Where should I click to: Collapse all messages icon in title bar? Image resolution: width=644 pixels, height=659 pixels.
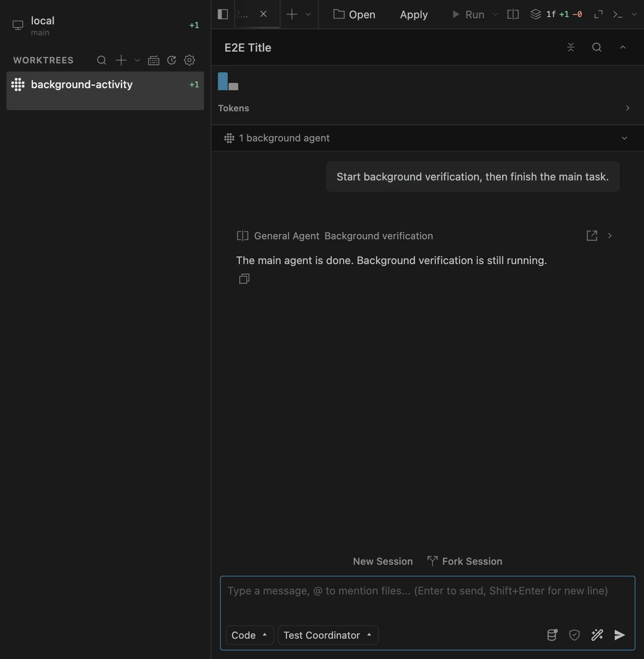coord(571,47)
